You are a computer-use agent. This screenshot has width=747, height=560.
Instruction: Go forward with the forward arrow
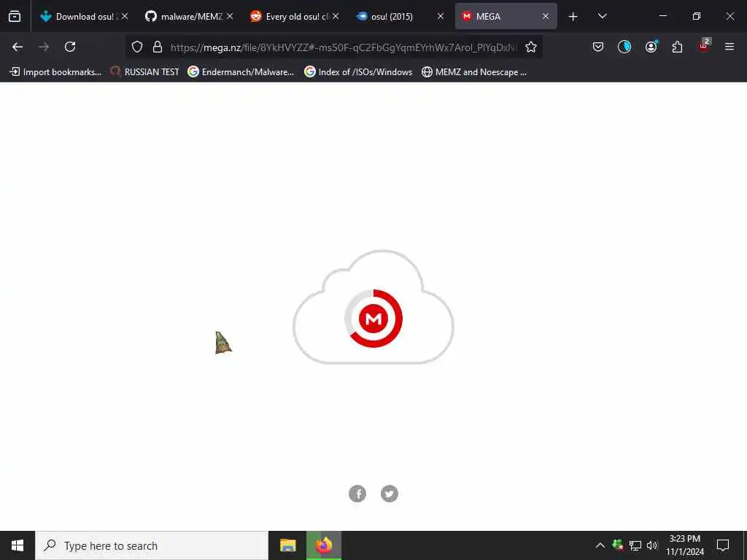pyautogui.click(x=44, y=47)
